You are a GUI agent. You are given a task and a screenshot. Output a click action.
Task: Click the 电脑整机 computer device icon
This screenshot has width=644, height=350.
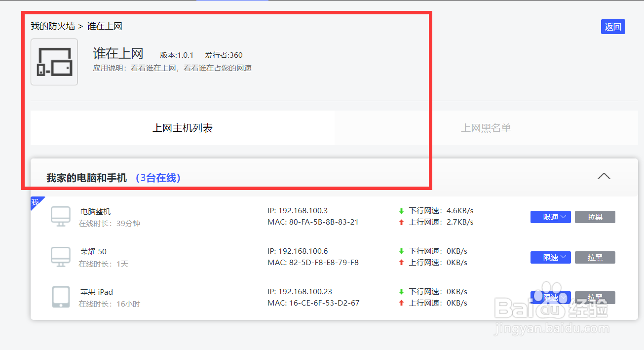click(61, 217)
